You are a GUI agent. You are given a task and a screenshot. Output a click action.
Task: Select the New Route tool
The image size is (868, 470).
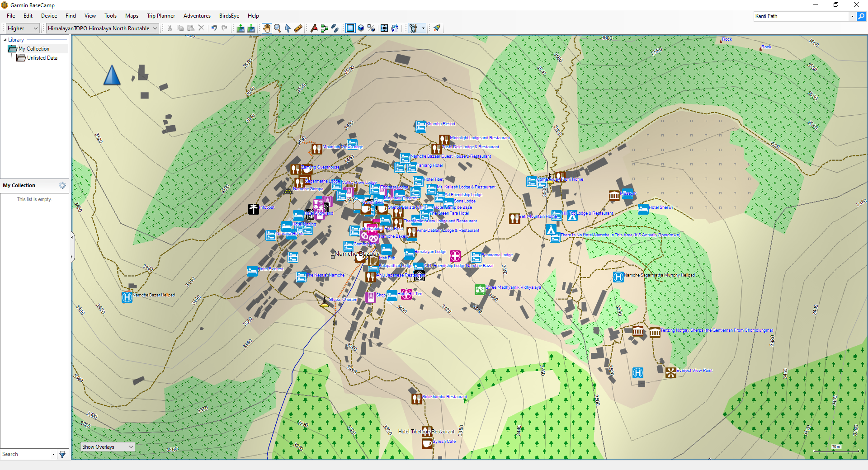[325, 28]
